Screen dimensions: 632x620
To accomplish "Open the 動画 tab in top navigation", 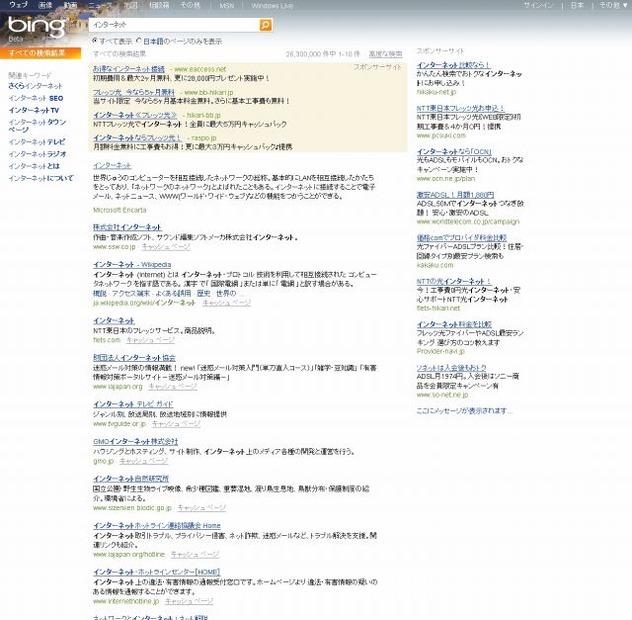I will tap(71, 5).
